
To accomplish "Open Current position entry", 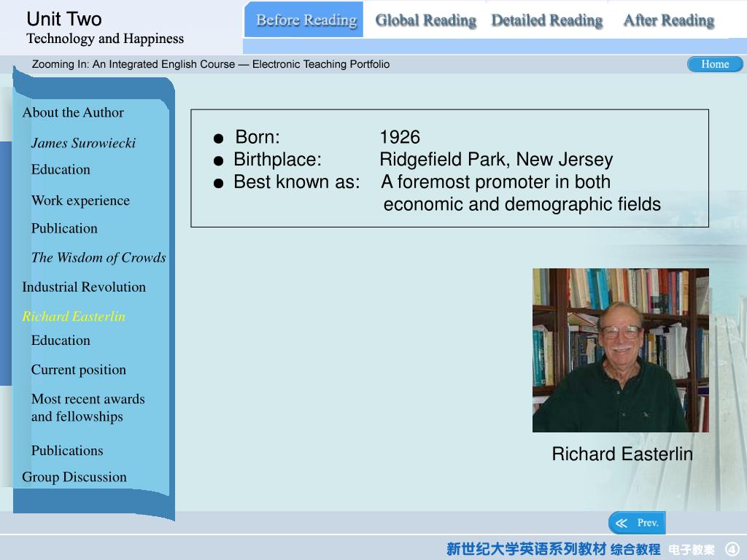I will tap(79, 370).
